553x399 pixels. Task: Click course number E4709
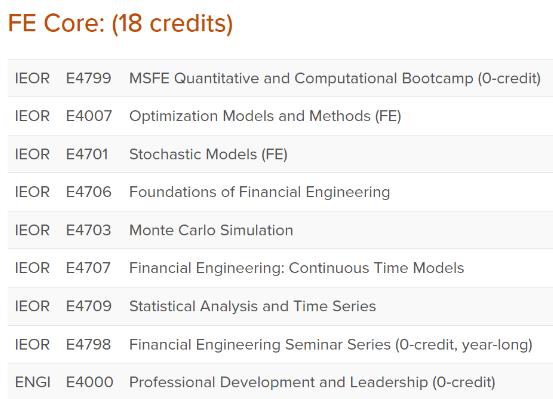pos(89,306)
